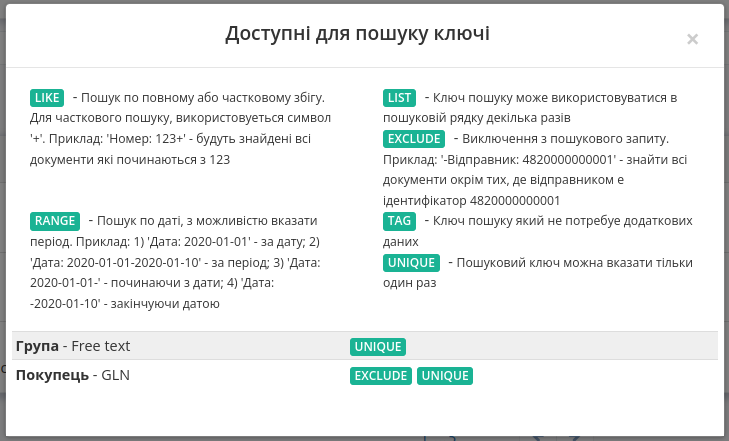Click the LIST badge in legend
729x441 pixels.
click(x=399, y=98)
